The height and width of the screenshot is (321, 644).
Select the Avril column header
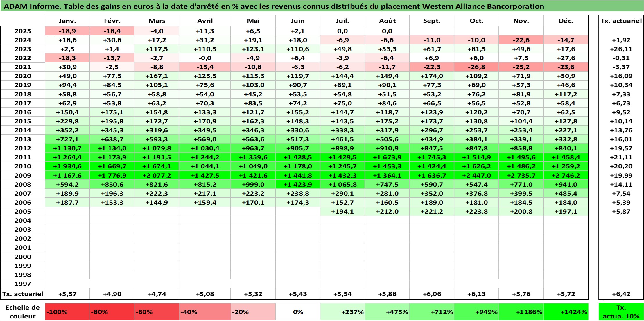point(205,21)
